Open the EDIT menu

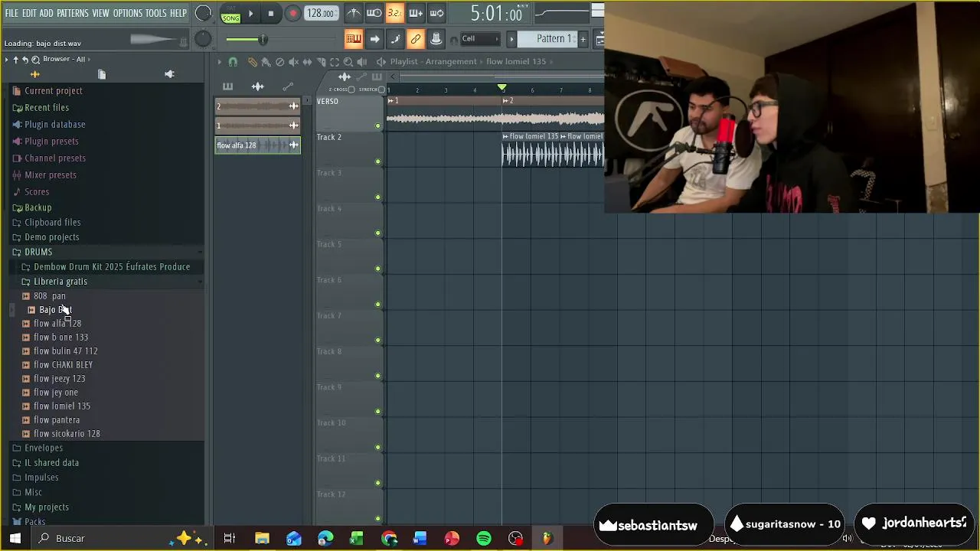tap(29, 14)
